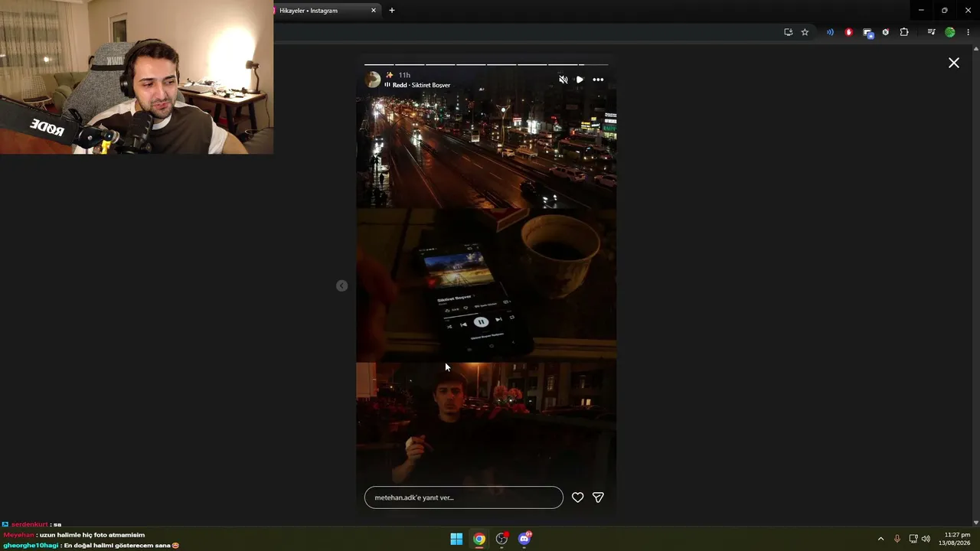Bookmark this page with the star icon
This screenshot has width=980, height=551.
[805, 32]
